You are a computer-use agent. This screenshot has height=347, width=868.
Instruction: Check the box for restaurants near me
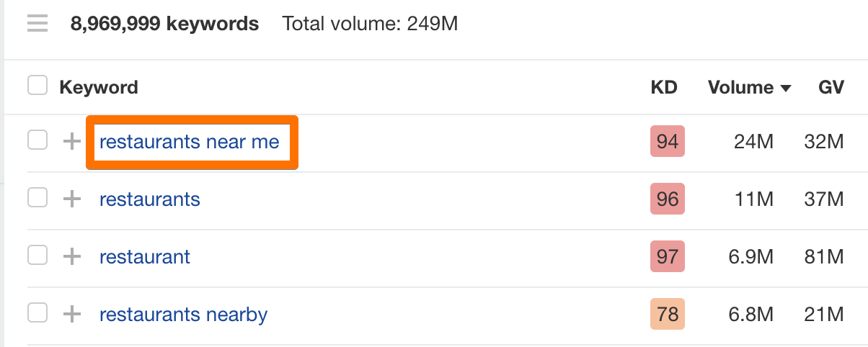[x=37, y=140]
